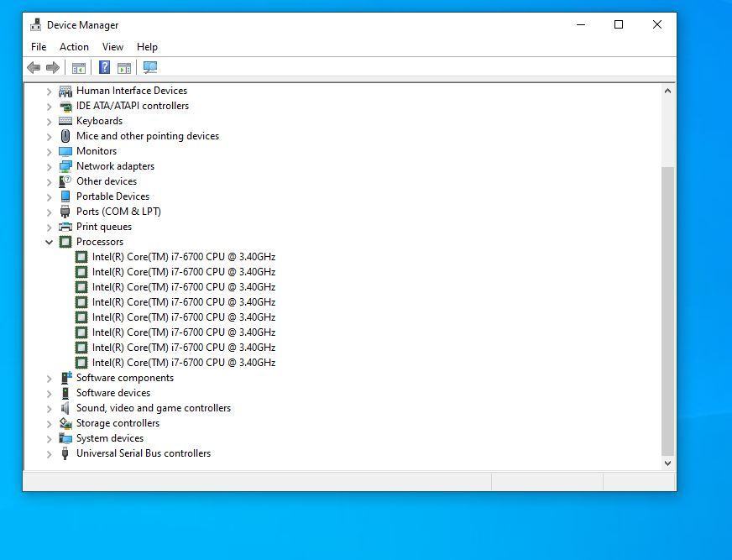Click the Ports (COM & LPT) icon
Viewport: 732px width, 560px height.
pyautogui.click(x=65, y=212)
